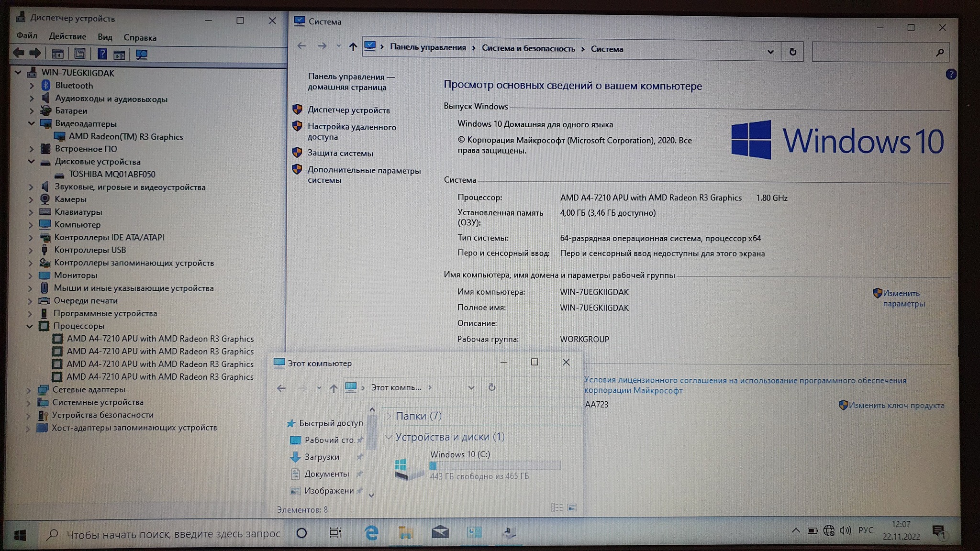Select the Bluetooth category icon
This screenshot has width=980, height=551.
(46, 85)
